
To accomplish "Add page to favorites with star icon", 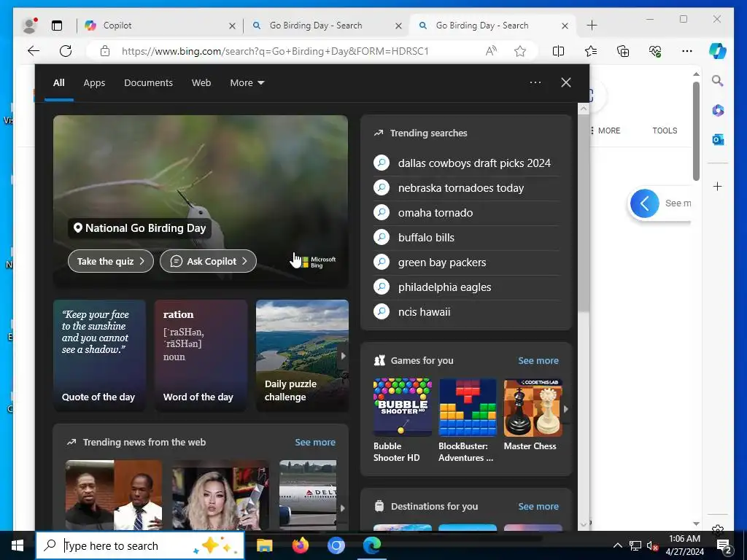I will click(x=520, y=51).
